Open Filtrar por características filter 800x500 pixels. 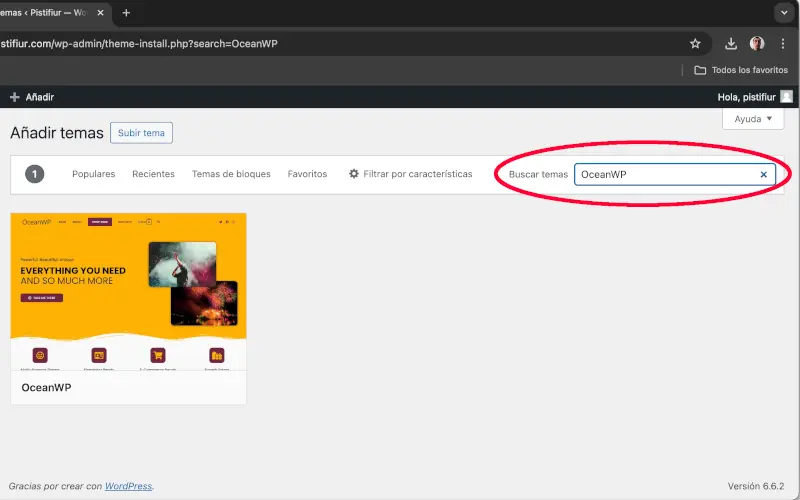[x=410, y=174]
